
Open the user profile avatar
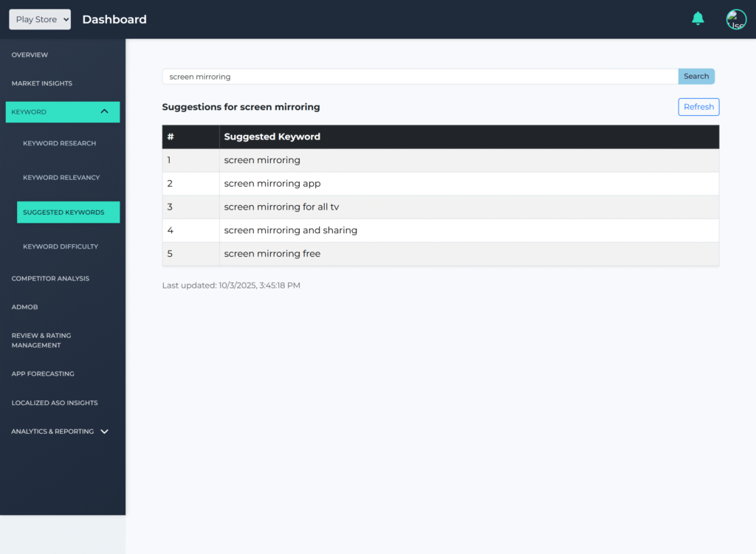click(x=735, y=19)
